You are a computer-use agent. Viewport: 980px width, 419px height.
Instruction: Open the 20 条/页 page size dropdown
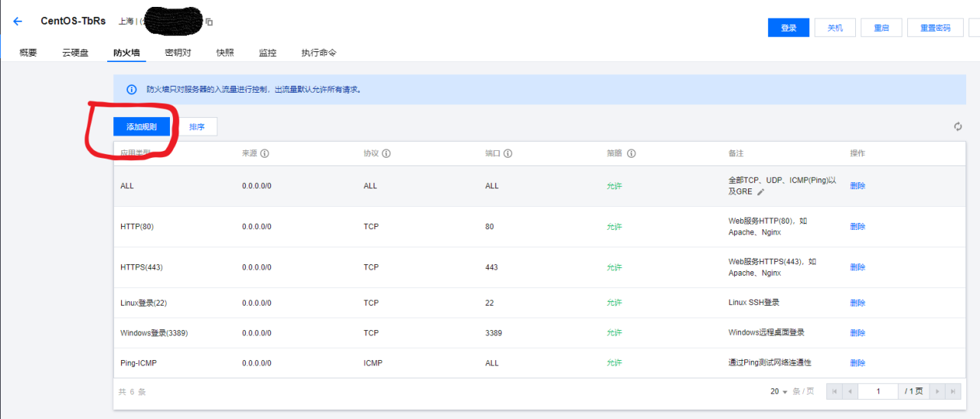point(779,391)
